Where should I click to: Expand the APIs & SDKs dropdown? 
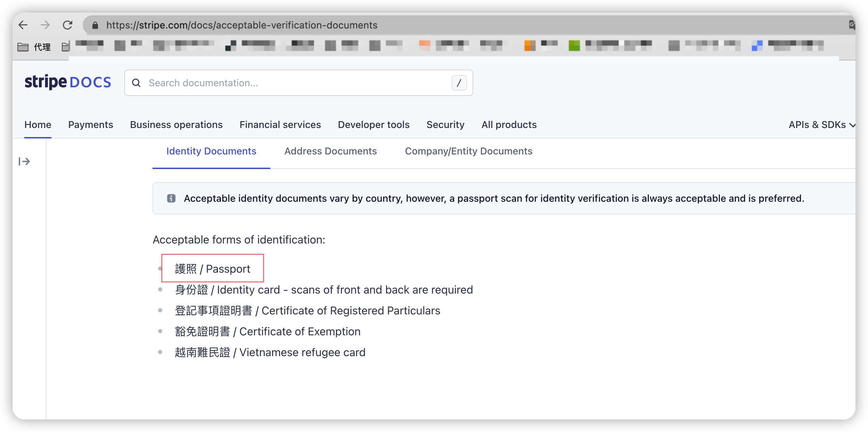pyautogui.click(x=821, y=125)
